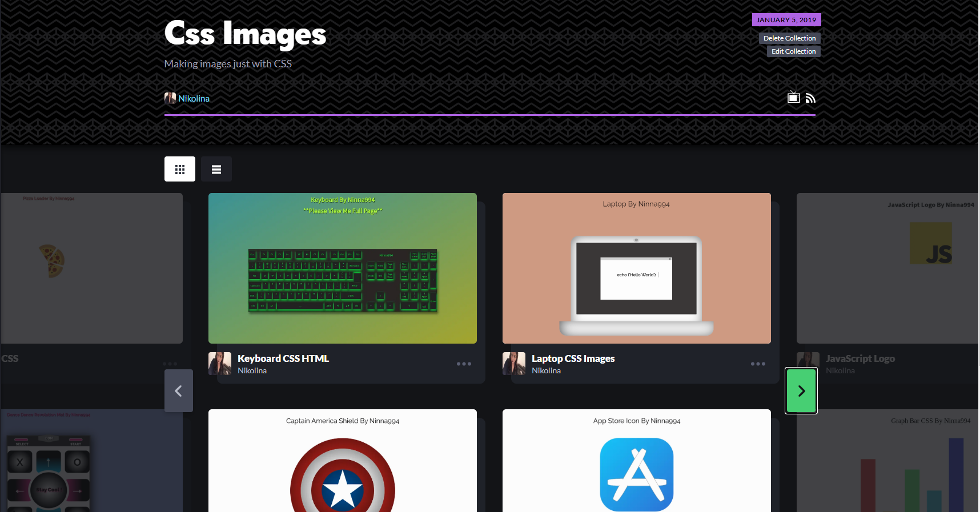Open Captain America Shield preview thumbnail
Viewport: 980px width, 512px height.
point(343,461)
